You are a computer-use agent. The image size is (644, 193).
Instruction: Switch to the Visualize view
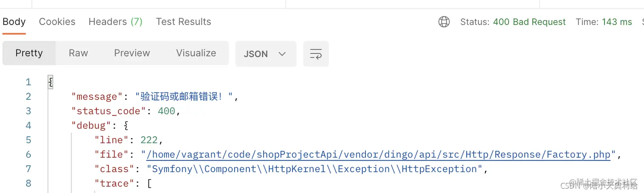pos(196,53)
